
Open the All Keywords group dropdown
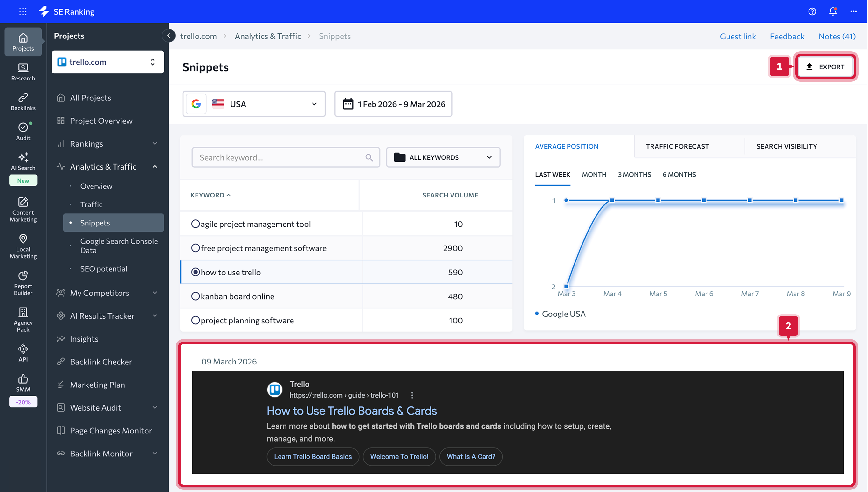(443, 157)
